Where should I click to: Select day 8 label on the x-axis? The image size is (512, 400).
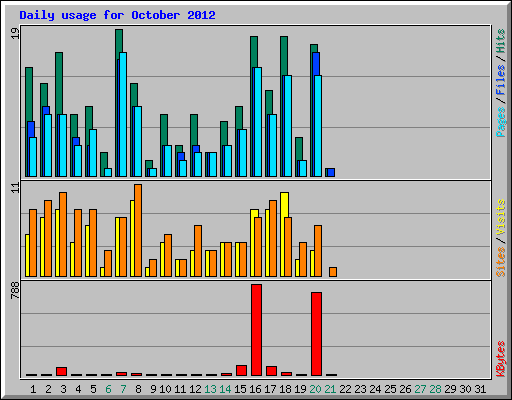[138, 389]
